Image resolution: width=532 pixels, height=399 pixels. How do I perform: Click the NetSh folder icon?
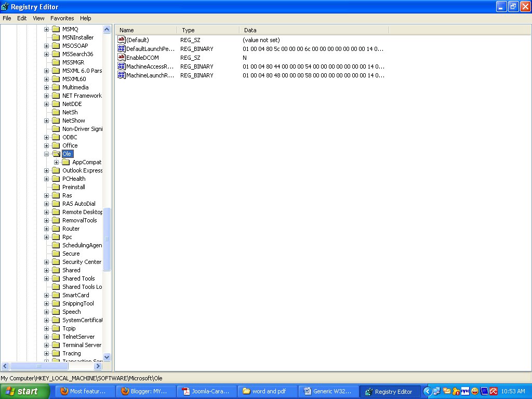click(56, 112)
